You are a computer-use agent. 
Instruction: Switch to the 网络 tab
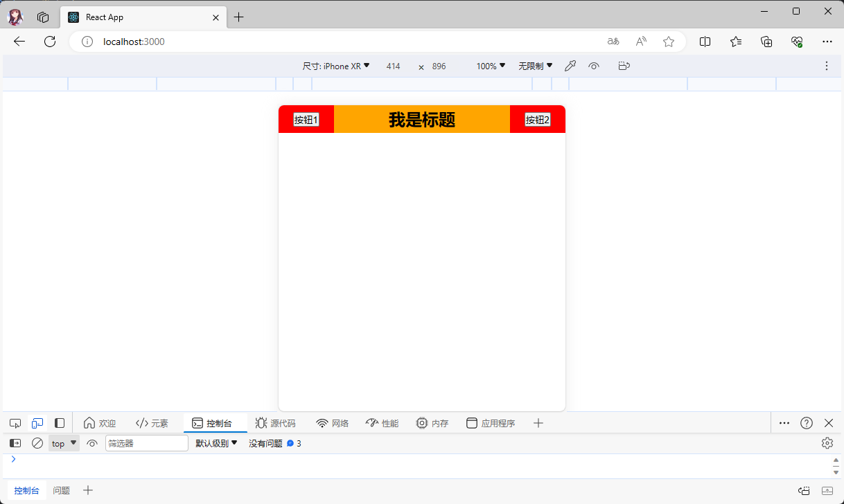pos(332,422)
